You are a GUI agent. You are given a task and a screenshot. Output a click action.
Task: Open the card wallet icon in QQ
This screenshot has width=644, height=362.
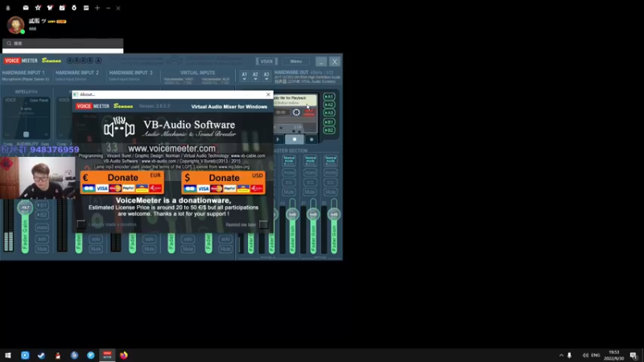point(86,8)
